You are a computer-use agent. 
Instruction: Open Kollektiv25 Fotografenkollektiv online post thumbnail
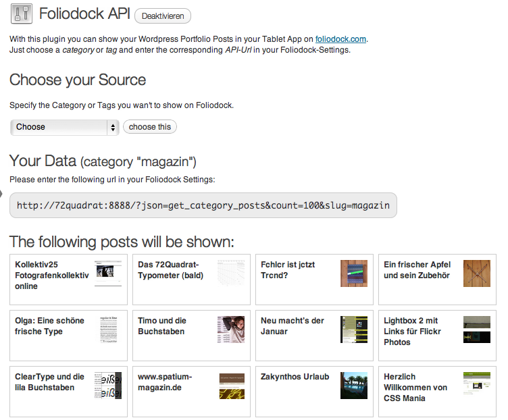108,273
